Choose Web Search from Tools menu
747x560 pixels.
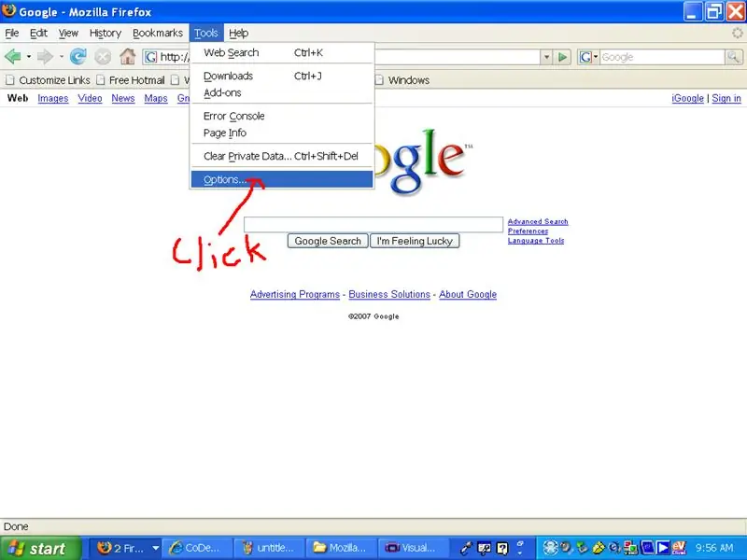[282, 52]
